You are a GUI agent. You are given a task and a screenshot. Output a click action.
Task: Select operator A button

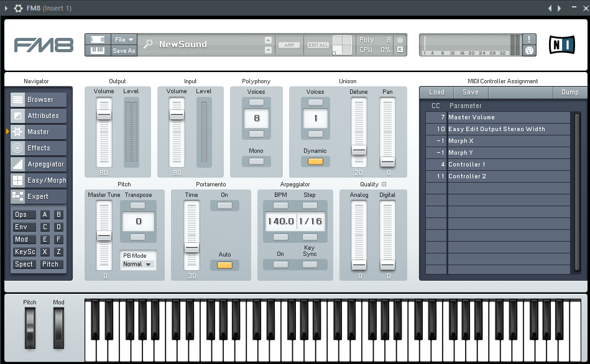45,215
